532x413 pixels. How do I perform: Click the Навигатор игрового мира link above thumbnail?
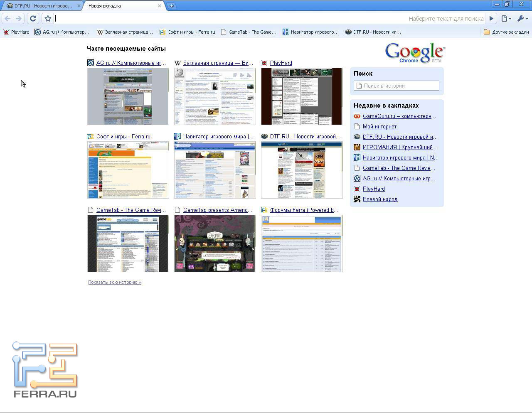pyautogui.click(x=218, y=136)
